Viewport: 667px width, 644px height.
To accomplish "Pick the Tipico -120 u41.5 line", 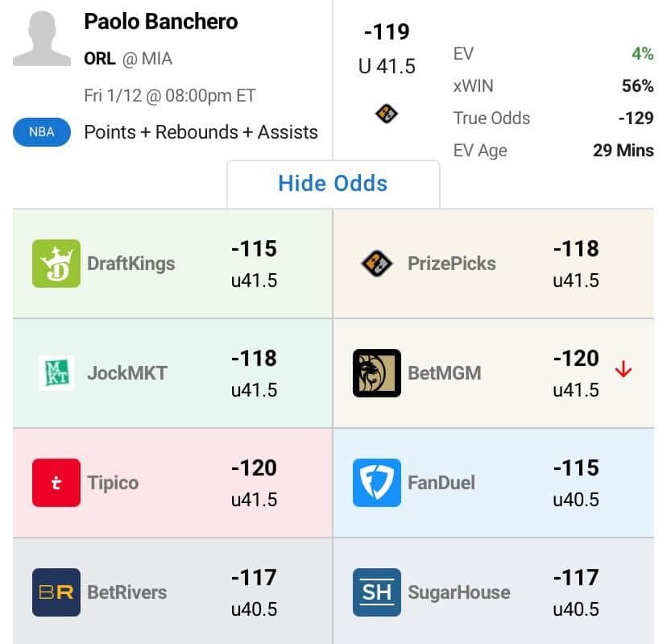I will [x=254, y=483].
